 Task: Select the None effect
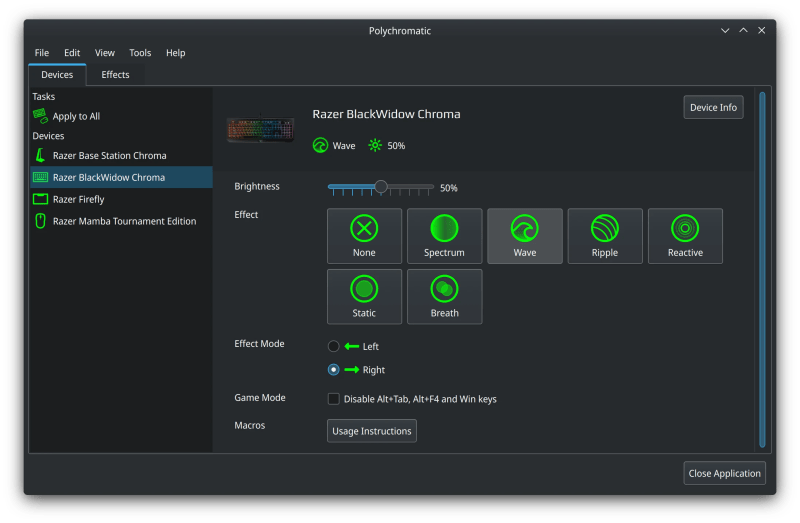pos(364,236)
